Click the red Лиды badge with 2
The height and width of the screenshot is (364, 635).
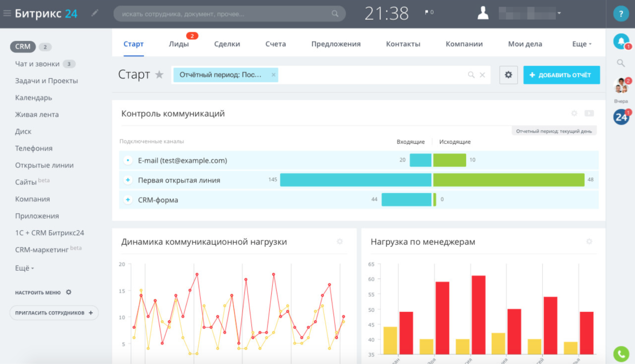(192, 36)
